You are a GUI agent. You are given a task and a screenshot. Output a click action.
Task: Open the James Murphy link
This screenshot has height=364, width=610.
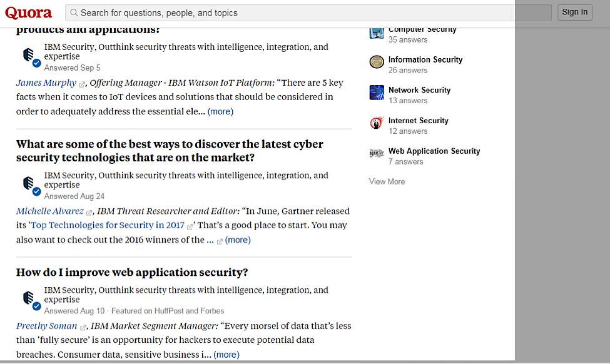(46, 83)
